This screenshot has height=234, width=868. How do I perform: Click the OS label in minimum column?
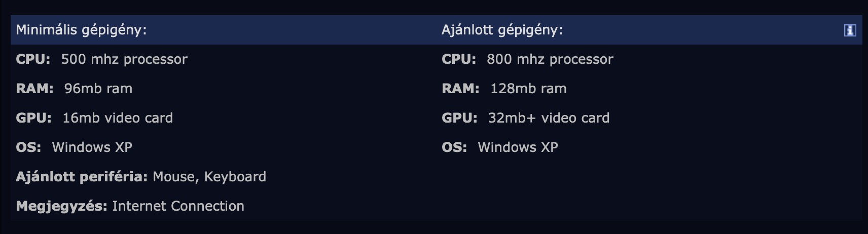coord(28,147)
